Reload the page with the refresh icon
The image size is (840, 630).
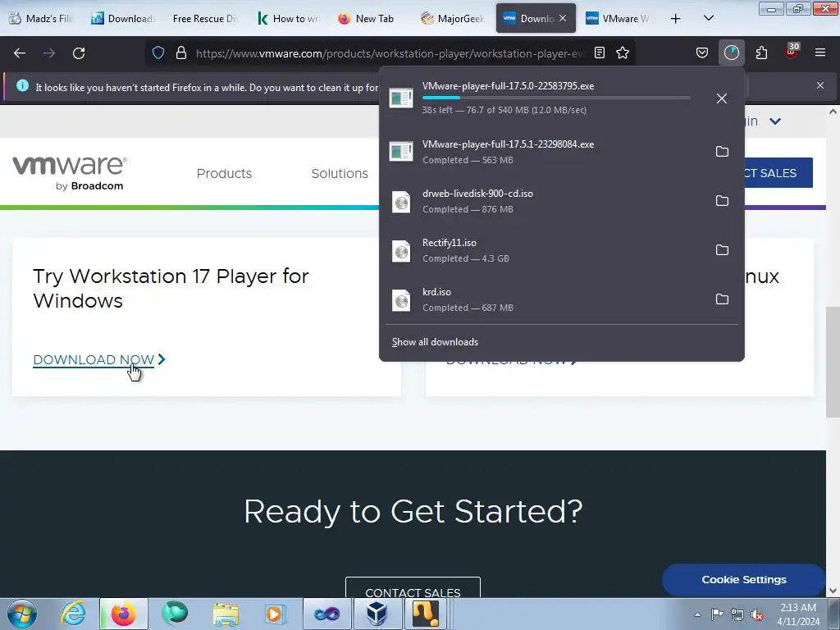point(79,53)
